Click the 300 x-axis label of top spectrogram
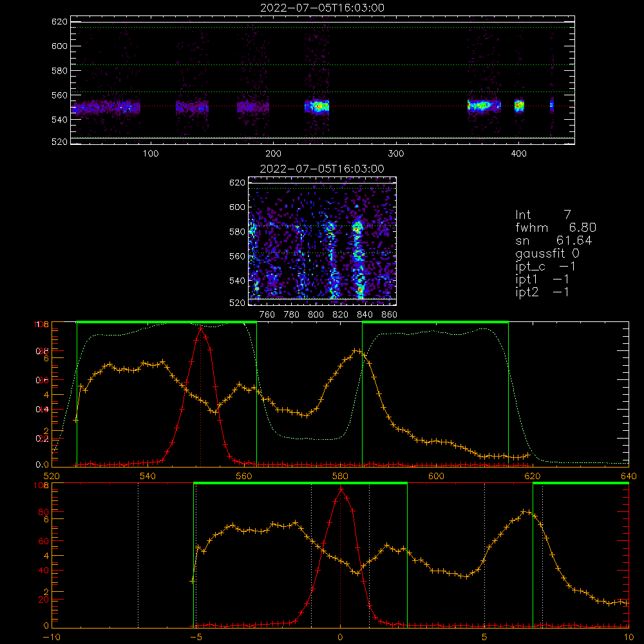 396,154
